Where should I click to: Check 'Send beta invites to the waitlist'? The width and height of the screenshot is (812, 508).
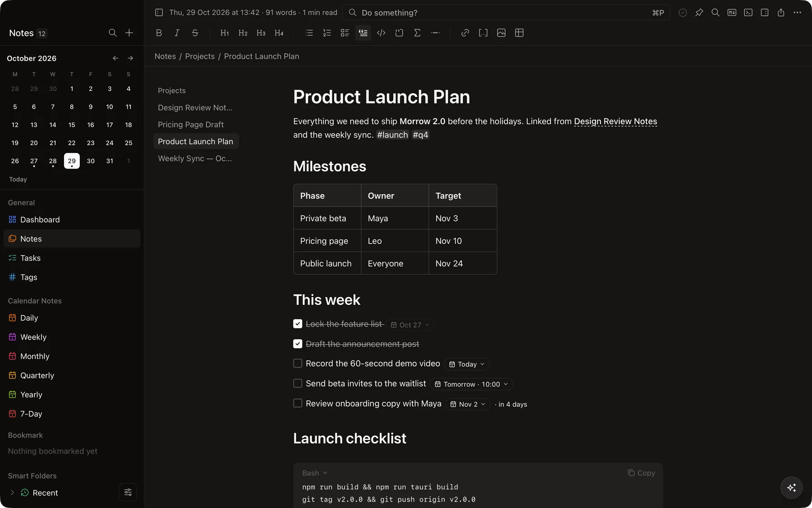coord(298,383)
